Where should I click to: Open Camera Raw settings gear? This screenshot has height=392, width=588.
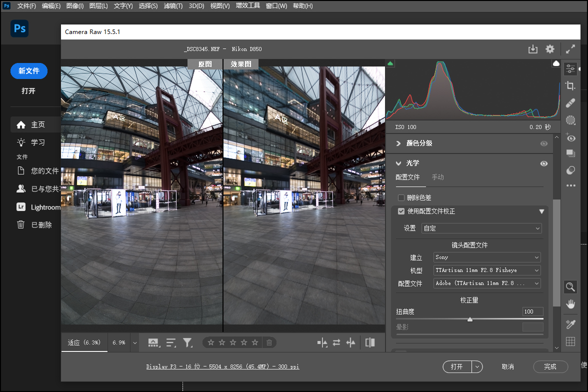pos(550,49)
